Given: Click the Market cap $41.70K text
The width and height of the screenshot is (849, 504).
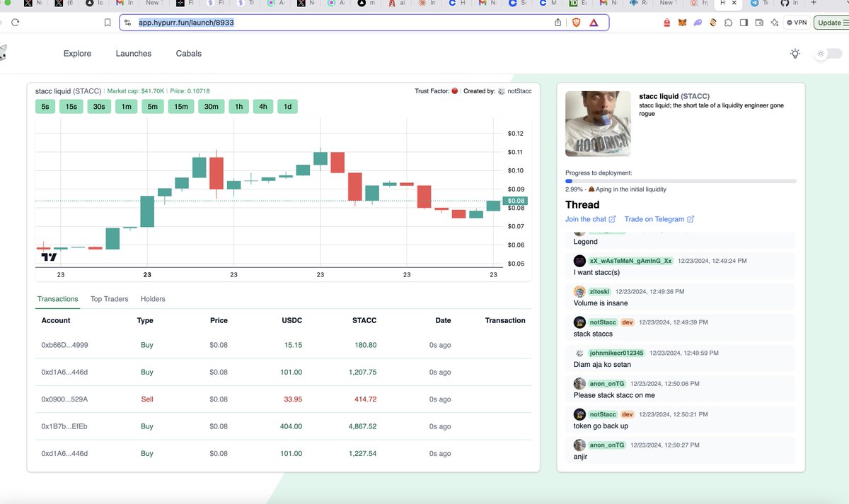Looking at the screenshot, I should [136, 91].
